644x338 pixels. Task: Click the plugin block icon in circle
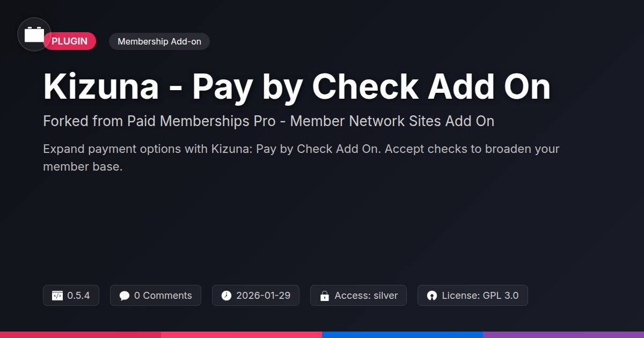[x=34, y=34]
